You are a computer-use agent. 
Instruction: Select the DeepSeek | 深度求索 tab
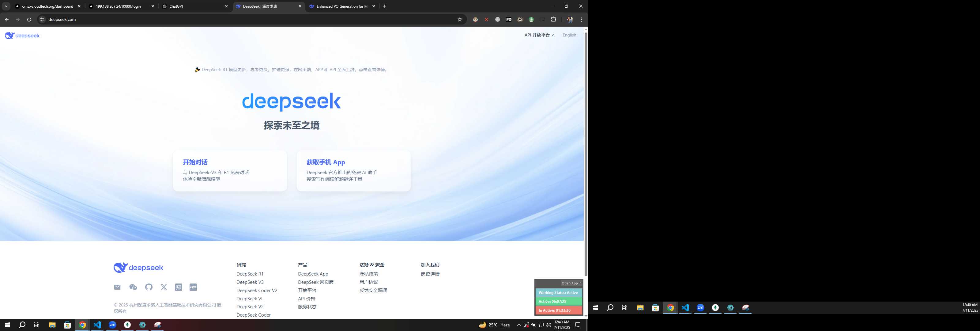click(x=268, y=6)
